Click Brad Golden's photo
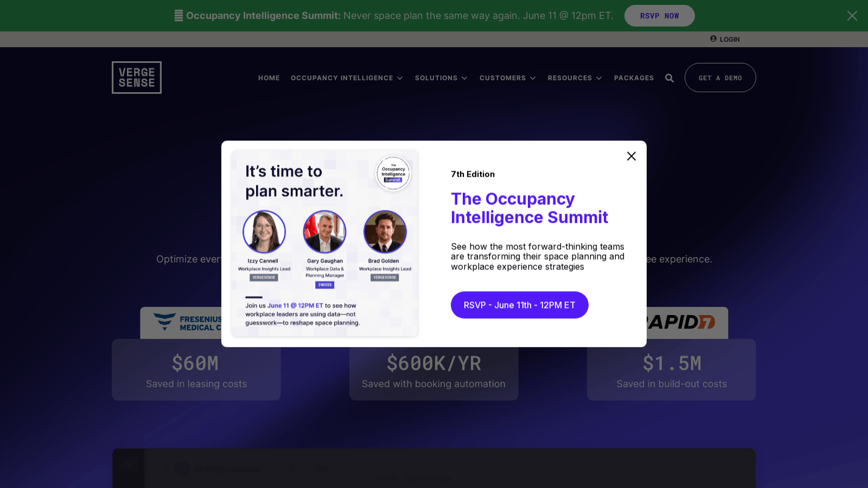 (385, 232)
